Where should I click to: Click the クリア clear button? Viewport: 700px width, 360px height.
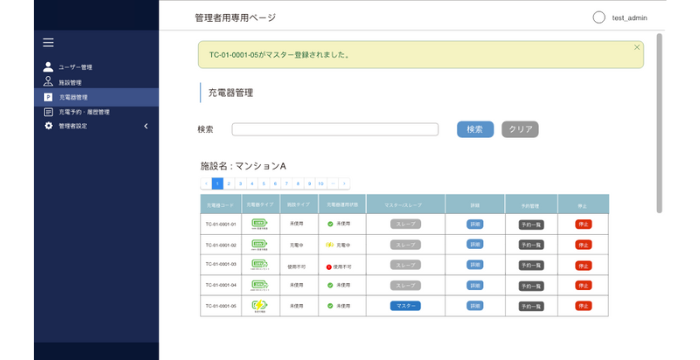tap(520, 129)
